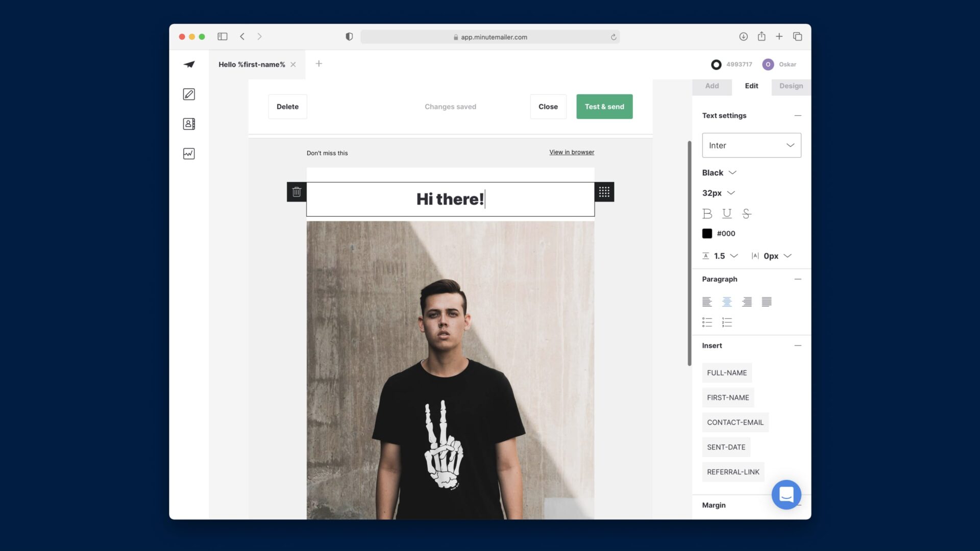Open the Inter font family dropdown
Screen dimensions: 980x551
click(751, 145)
